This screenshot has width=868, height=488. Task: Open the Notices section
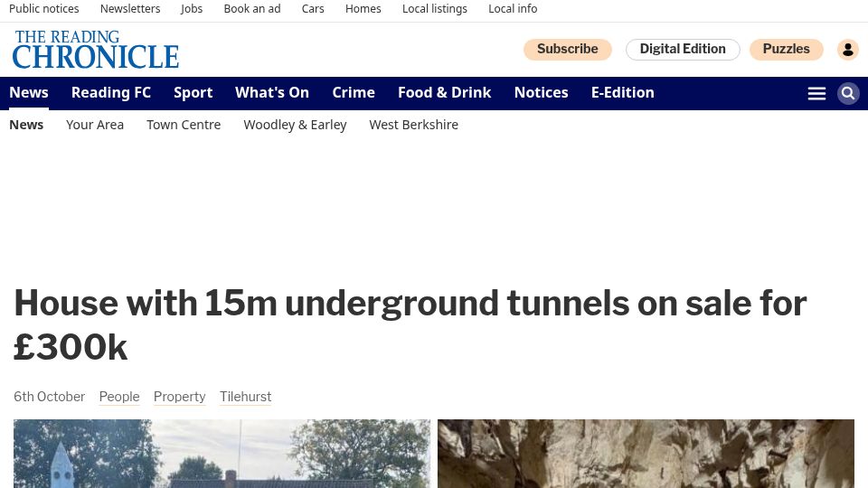point(542,92)
